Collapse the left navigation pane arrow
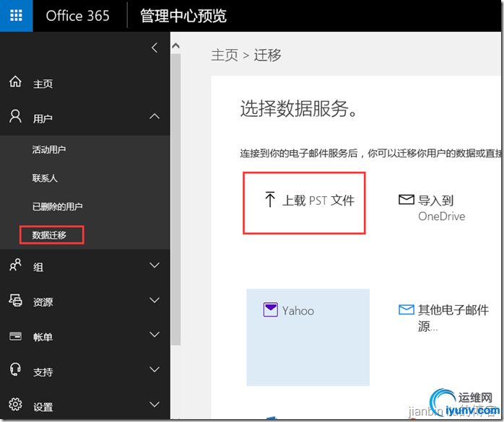The width and height of the screenshot is (504, 422). 155,48
